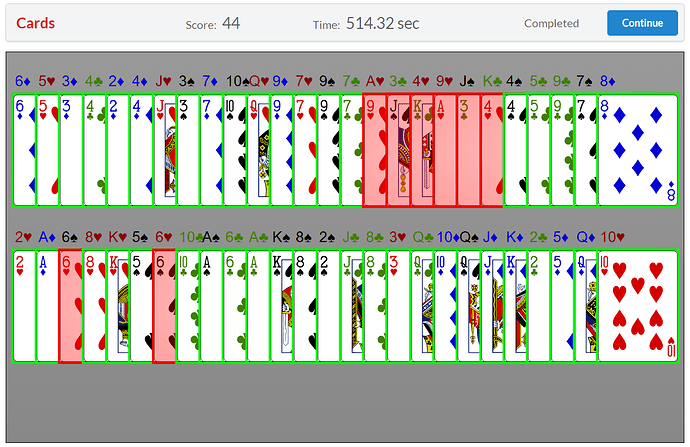Image resolution: width=690 pixels, height=447 pixels.
Task: Select the 5 of clubs card
Action: coord(539,150)
